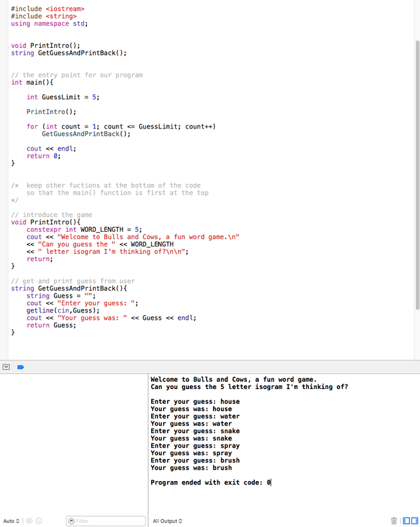Click the print description info icon
The height and width of the screenshot is (527, 420).
pyautogui.click(x=39, y=521)
